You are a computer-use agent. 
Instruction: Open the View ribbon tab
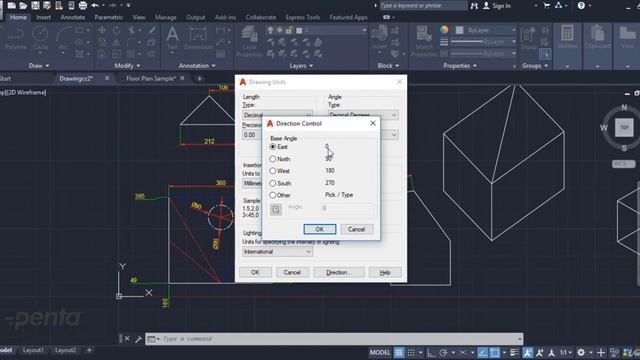coord(139,17)
